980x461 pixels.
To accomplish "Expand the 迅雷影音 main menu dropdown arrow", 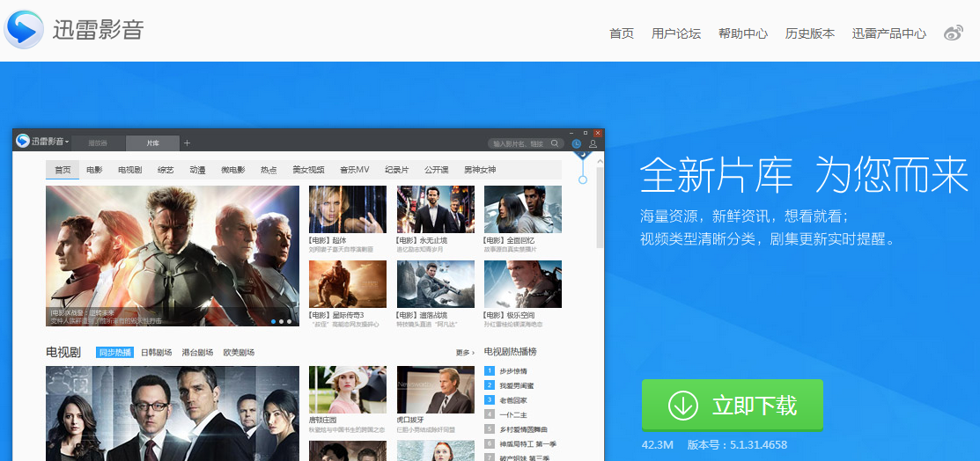I will [67, 142].
